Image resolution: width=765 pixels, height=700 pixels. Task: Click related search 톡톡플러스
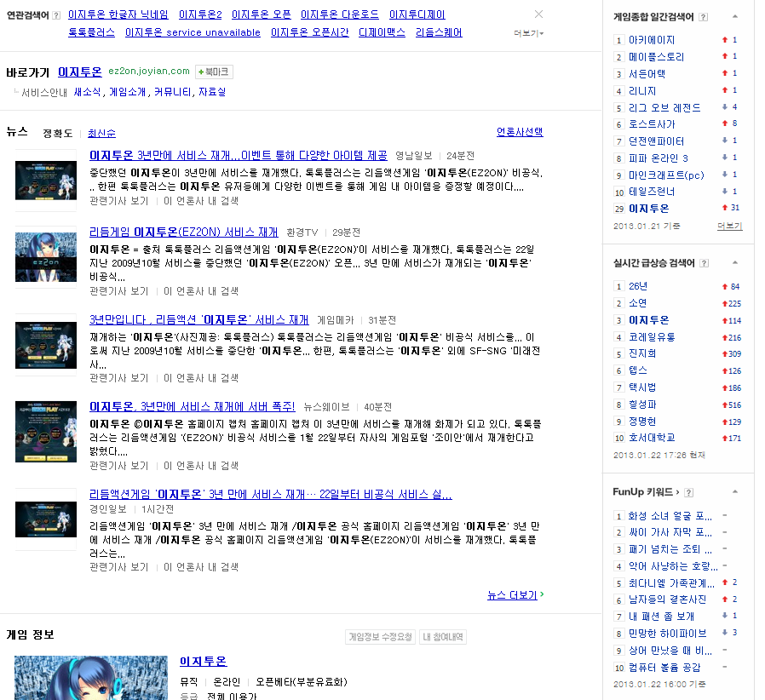point(91,32)
